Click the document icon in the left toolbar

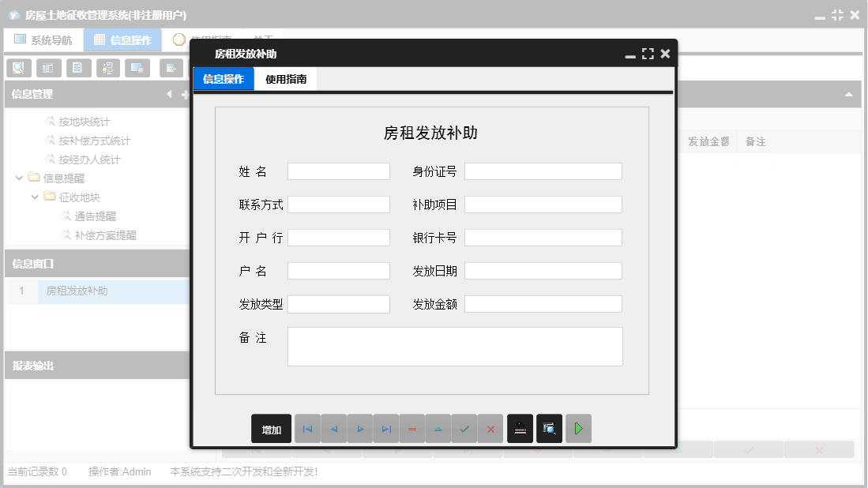pos(78,68)
